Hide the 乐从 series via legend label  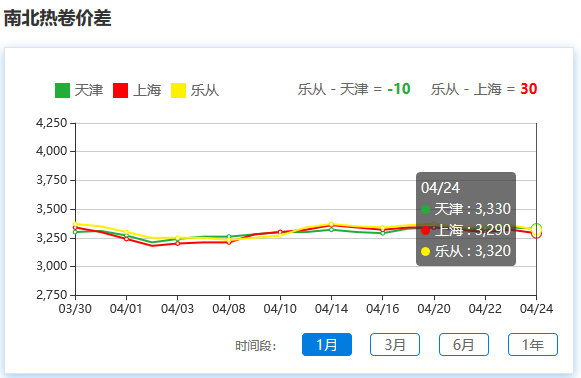click(205, 90)
